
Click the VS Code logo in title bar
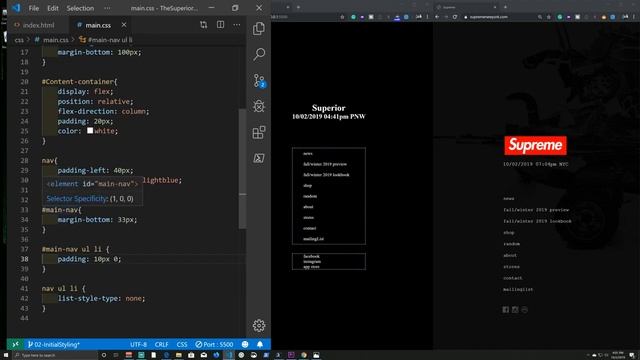[16, 8]
